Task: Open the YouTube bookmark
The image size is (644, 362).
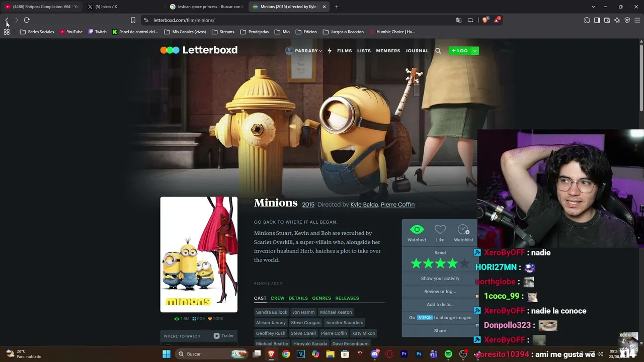Action: click(71, 32)
